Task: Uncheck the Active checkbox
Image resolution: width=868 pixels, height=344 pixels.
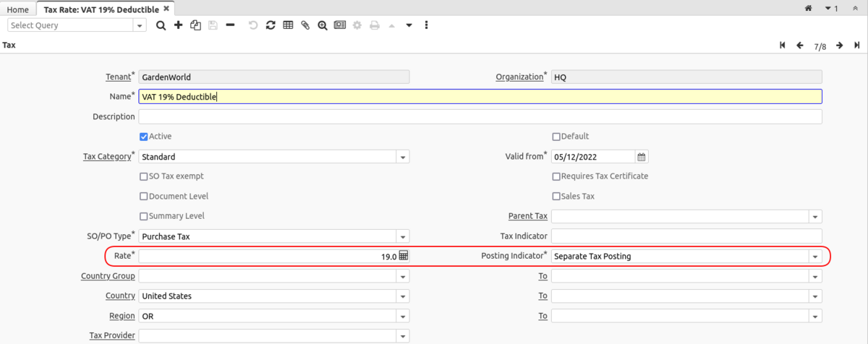Action: pos(143,137)
